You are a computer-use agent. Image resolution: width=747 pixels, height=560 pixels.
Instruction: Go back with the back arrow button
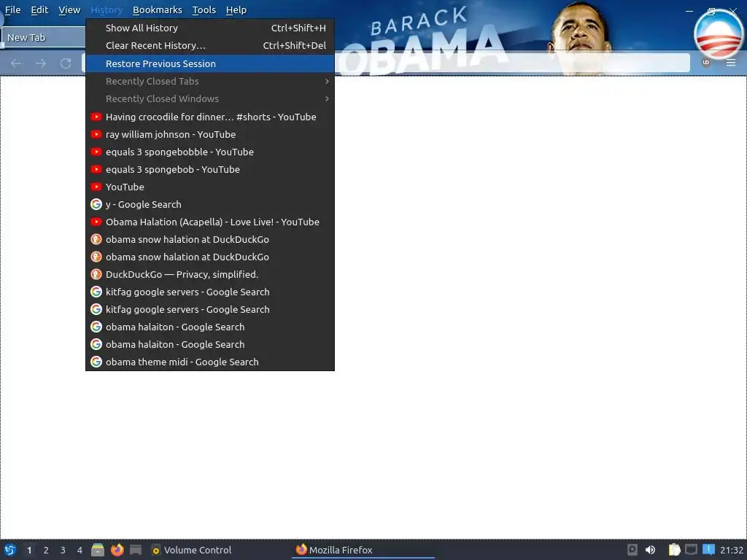[x=16, y=63]
